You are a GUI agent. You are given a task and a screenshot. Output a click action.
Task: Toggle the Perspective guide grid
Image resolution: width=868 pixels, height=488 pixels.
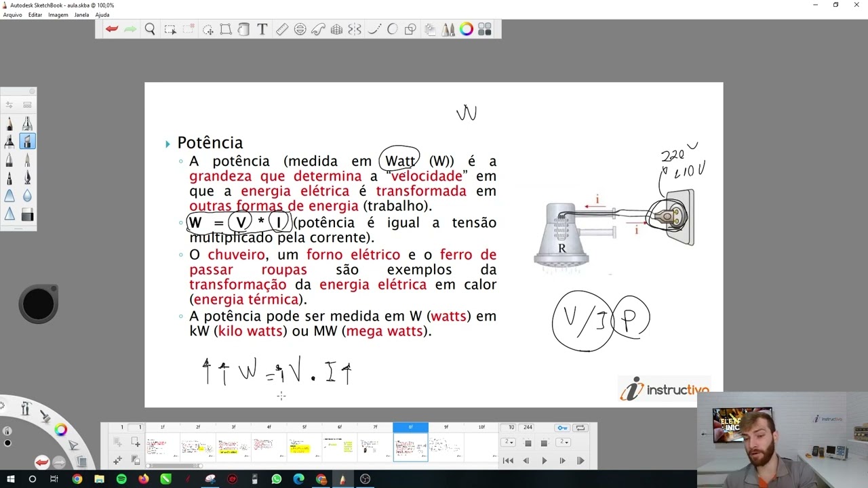coord(336,29)
